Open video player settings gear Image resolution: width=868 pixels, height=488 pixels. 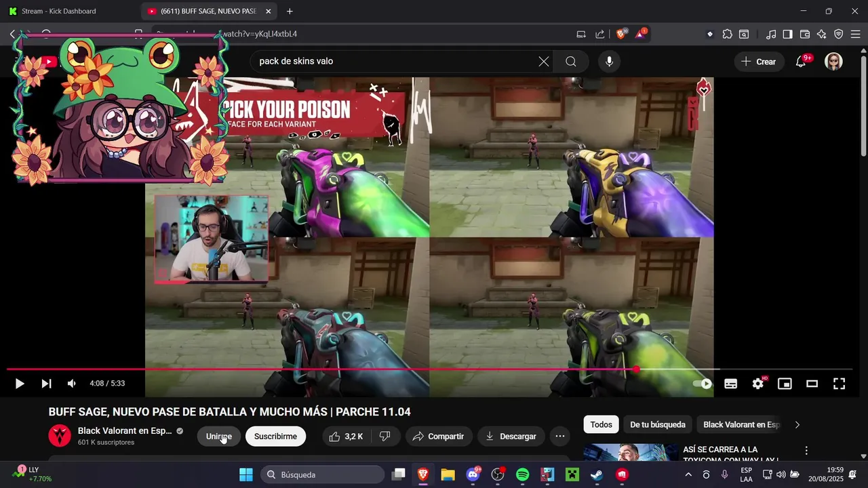pyautogui.click(x=757, y=384)
